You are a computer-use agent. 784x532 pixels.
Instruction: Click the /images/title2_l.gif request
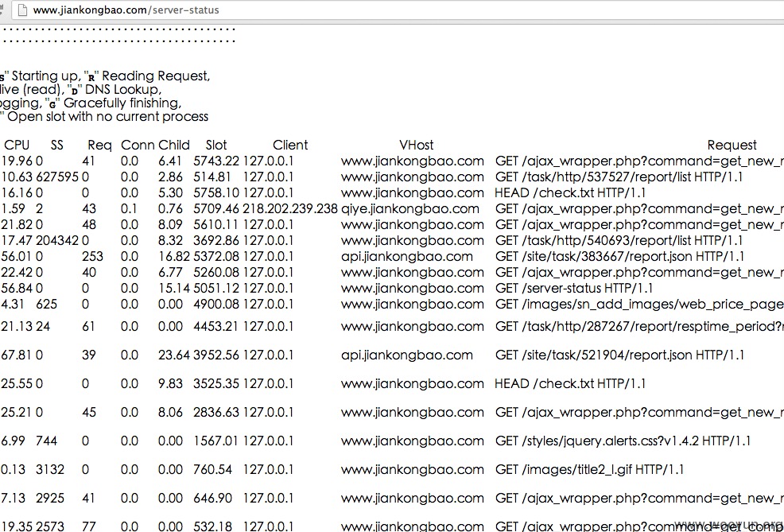click(x=589, y=469)
